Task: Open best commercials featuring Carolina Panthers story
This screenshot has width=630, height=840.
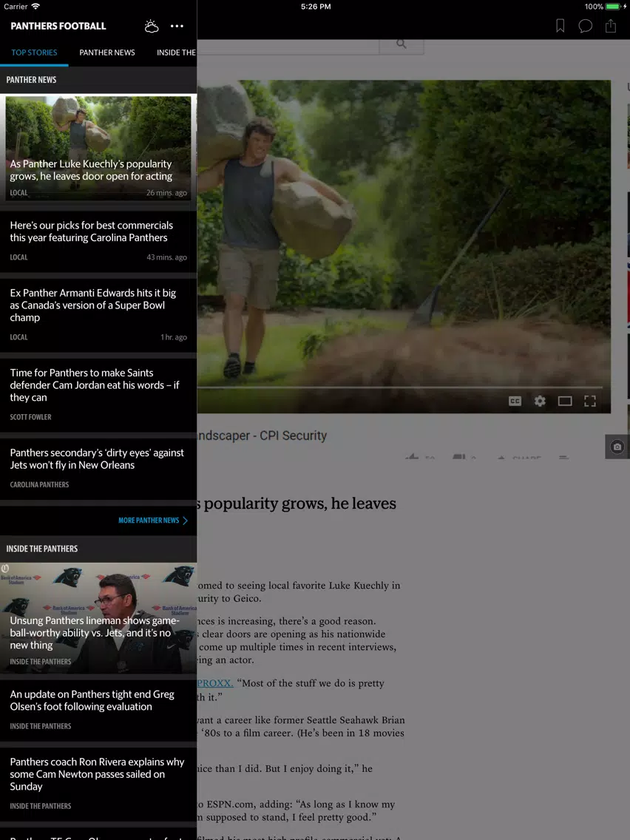Action: click(98, 242)
